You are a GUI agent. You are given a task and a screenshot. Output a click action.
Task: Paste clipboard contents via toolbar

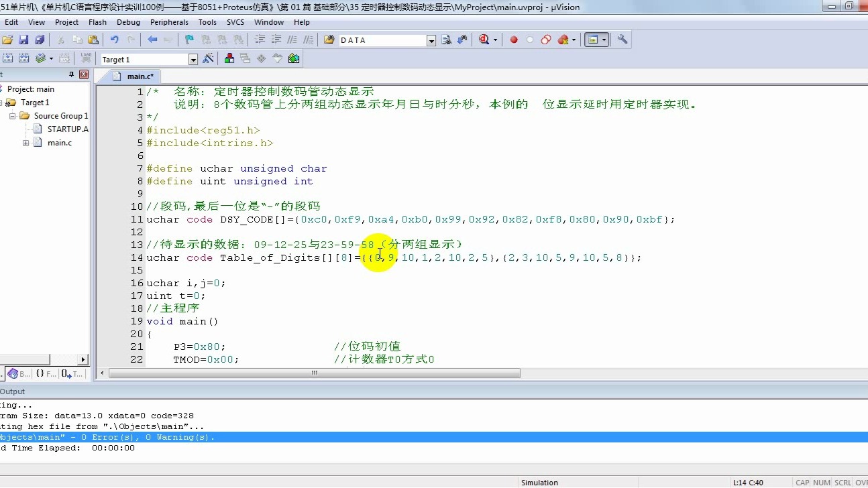(93, 40)
